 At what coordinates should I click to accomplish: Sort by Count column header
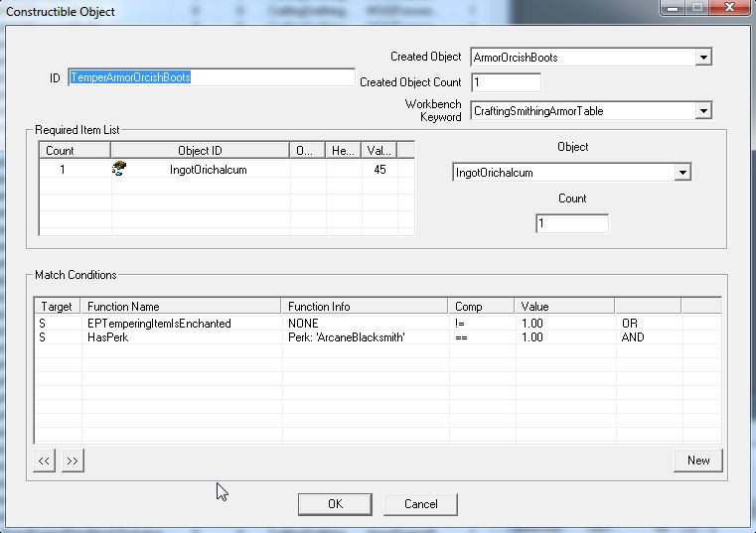[x=75, y=150]
